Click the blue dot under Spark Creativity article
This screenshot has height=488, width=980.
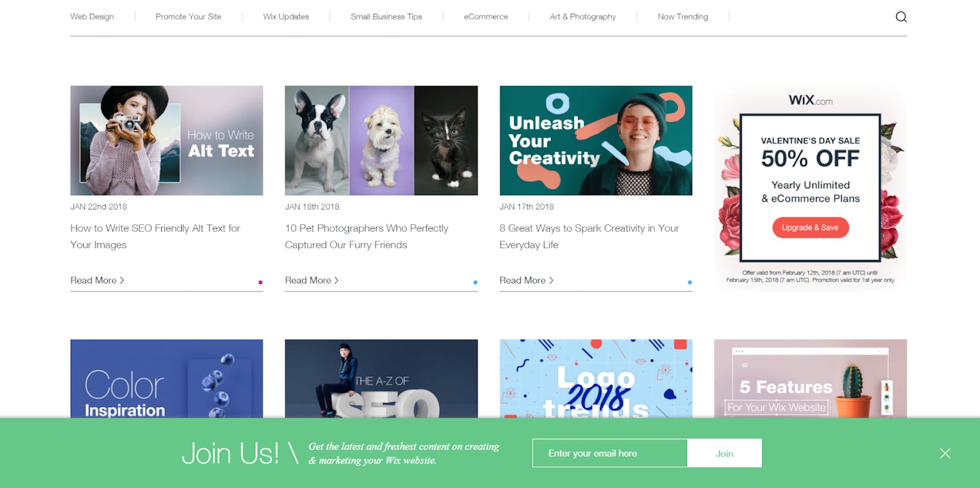coord(690,282)
